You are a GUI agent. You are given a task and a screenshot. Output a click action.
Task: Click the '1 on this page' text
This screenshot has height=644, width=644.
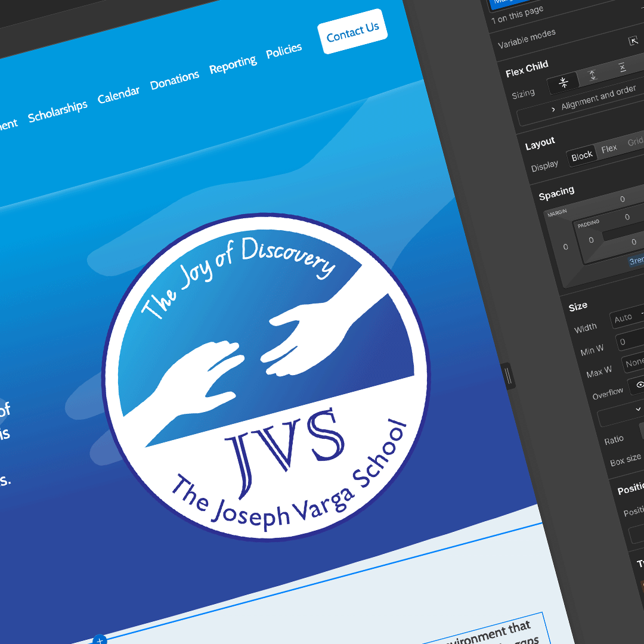[517, 15]
